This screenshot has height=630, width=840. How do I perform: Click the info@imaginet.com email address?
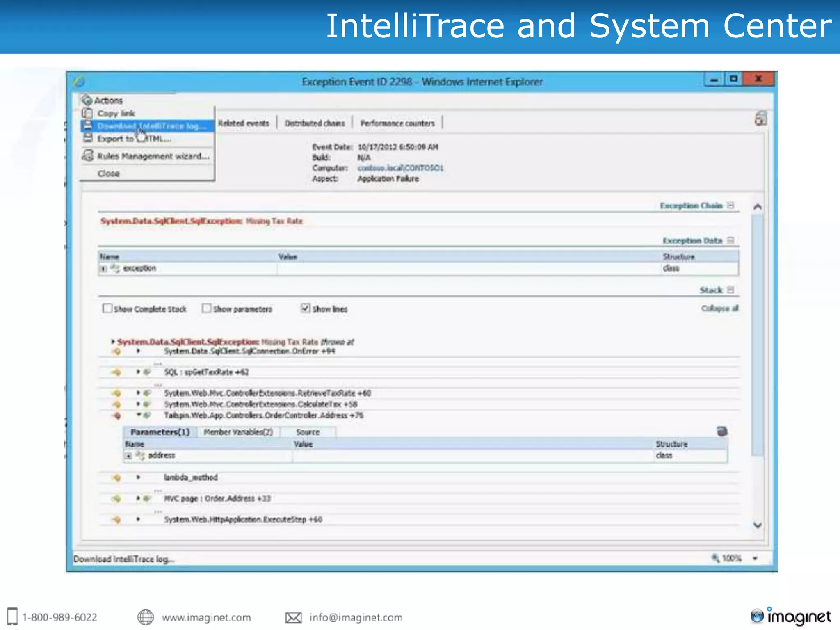tap(356, 617)
